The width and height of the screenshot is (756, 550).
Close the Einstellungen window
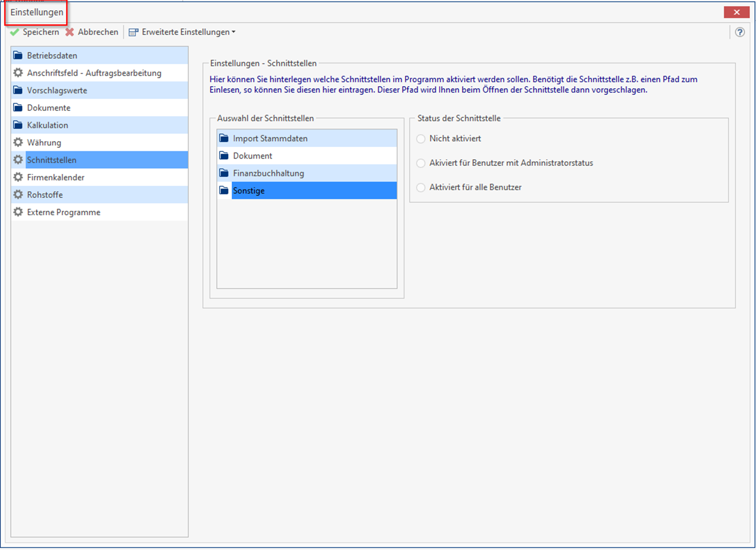click(x=736, y=12)
